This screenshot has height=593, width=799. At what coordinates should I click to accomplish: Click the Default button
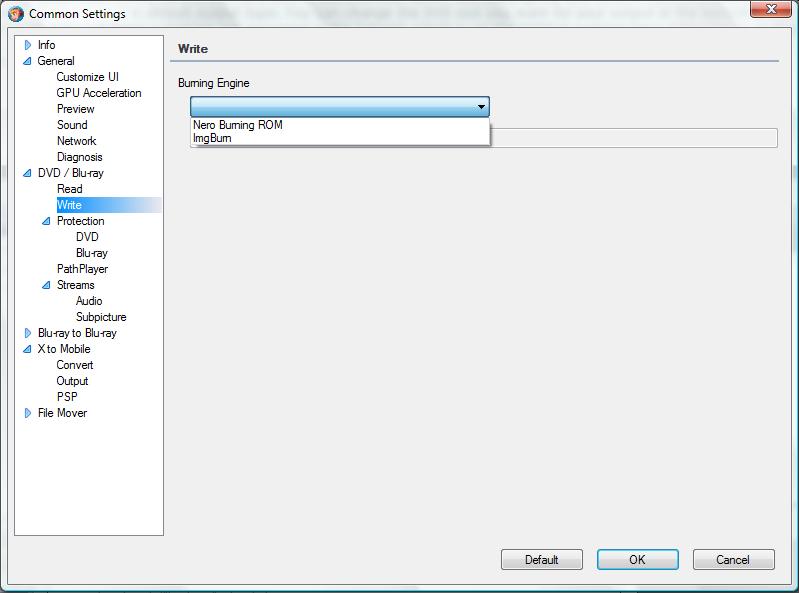542,559
